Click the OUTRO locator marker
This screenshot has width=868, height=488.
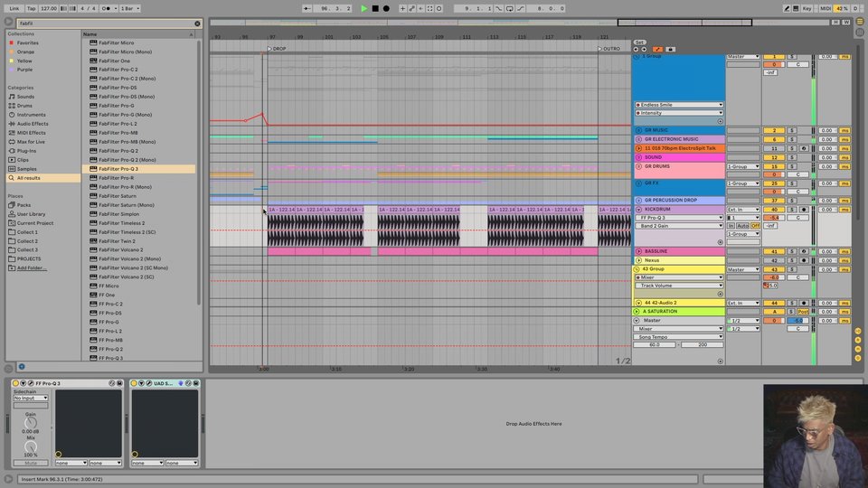[609, 49]
